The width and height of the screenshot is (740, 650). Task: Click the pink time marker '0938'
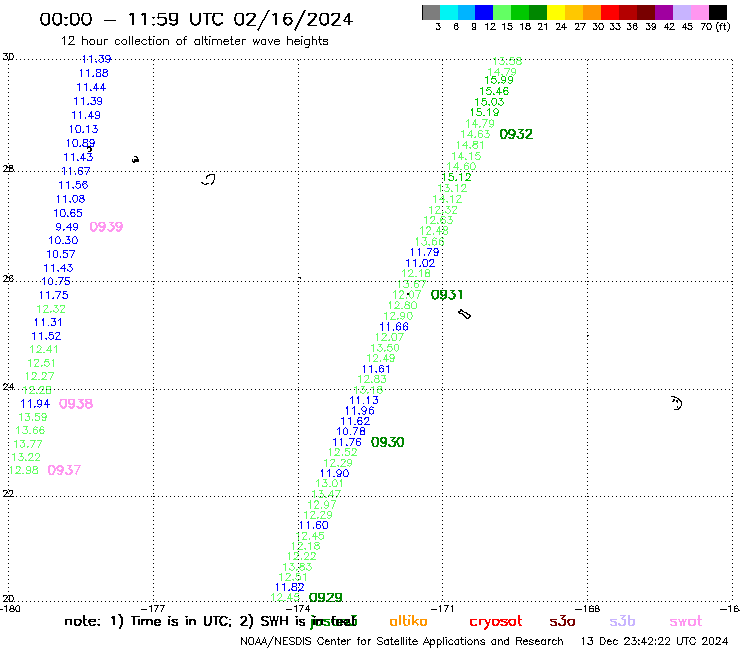[76, 404]
